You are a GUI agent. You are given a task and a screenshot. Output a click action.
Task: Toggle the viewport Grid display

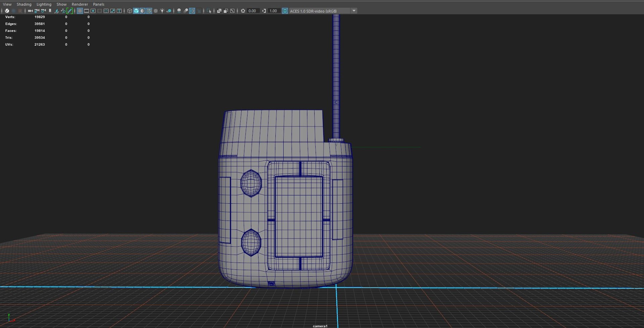click(x=80, y=11)
